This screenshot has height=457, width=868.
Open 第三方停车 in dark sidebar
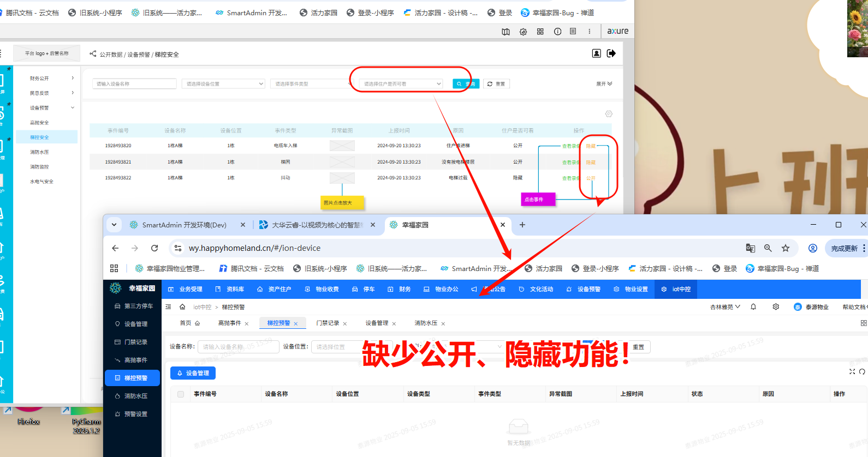(133, 306)
